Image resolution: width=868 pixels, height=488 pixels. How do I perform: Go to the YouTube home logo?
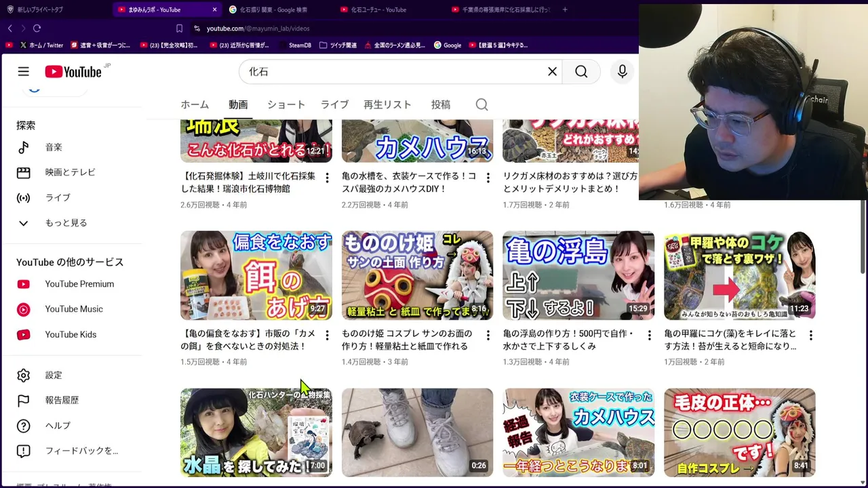73,72
